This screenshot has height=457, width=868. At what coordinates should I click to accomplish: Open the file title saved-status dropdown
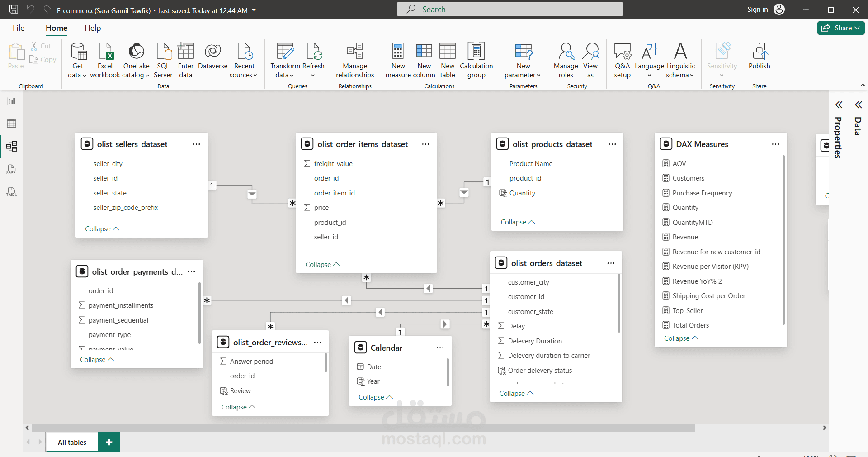(x=254, y=10)
